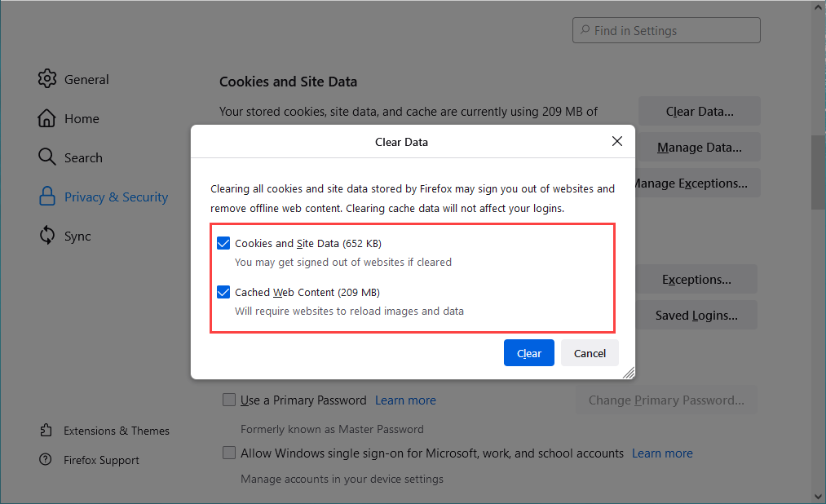This screenshot has height=504, width=826.
Task: Follow Learn more link beside Primary Password
Action: tap(405, 400)
